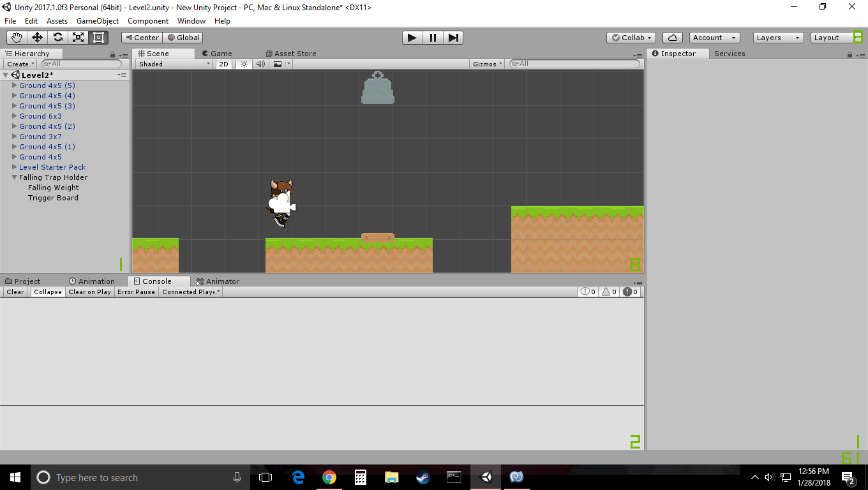Open the cloud services button

coord(673,38)
